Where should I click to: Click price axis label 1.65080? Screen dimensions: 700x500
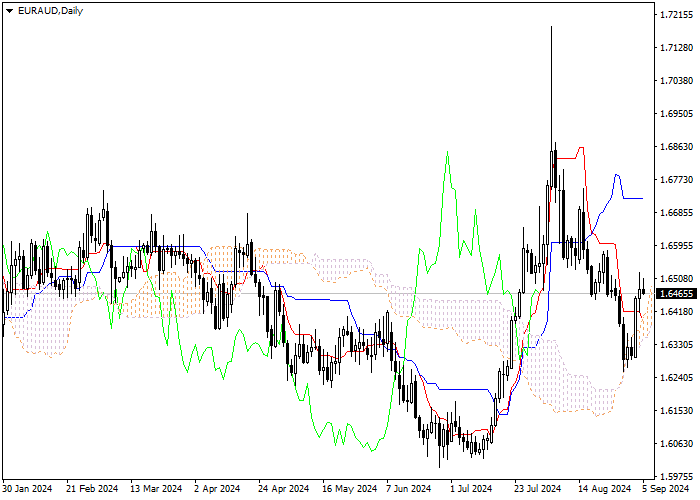point(677,279)
